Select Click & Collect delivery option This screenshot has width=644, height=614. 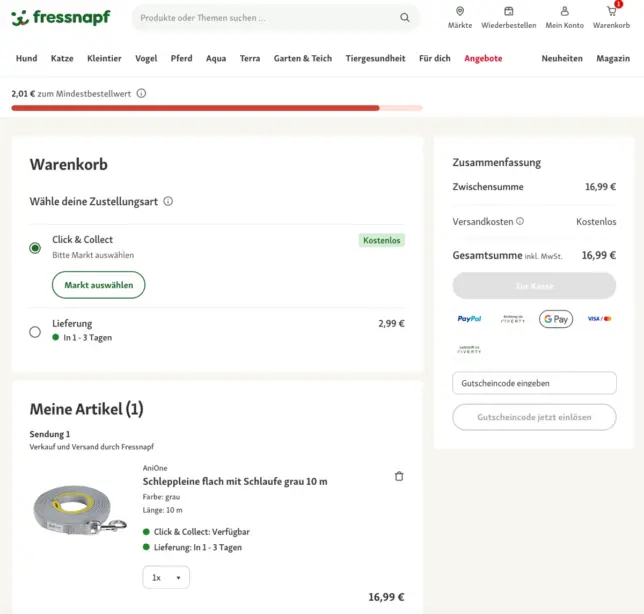35,248
